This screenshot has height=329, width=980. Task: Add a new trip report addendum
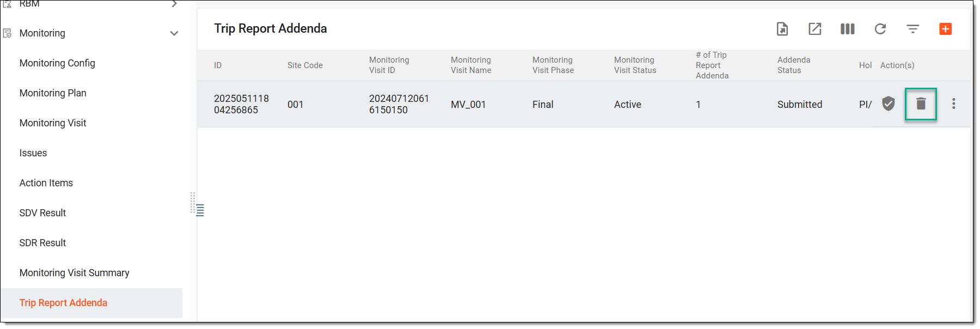946,29
